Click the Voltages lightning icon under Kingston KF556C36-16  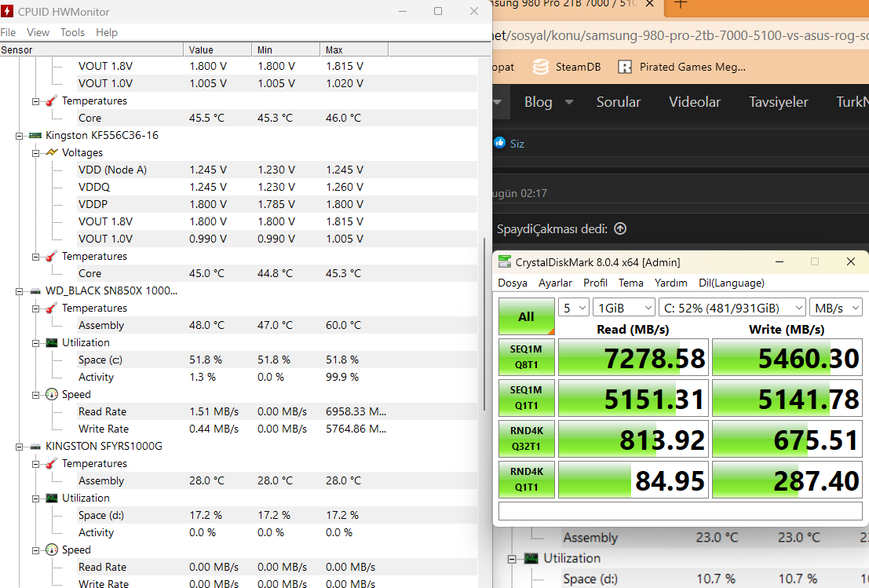pos(52,152)
